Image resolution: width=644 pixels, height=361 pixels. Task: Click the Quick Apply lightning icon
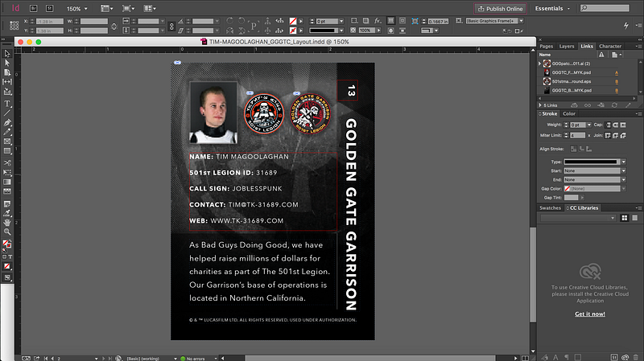pos(626,26)
